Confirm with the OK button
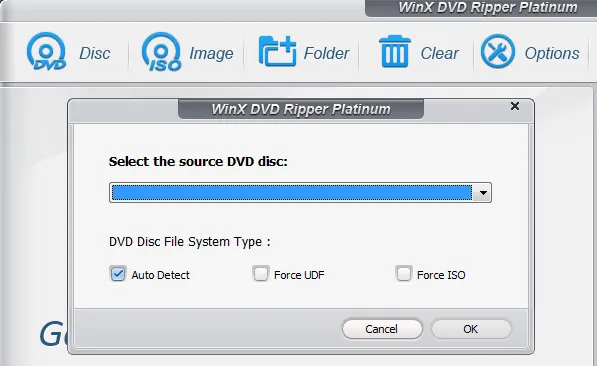The width and height of the screenshot is (597, 366). (x=471, y=329)
